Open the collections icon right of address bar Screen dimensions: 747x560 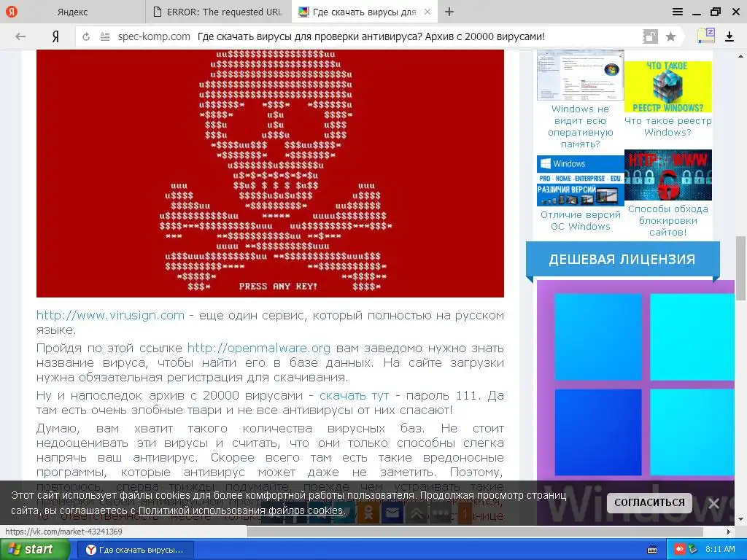click(x=706, y=36)
